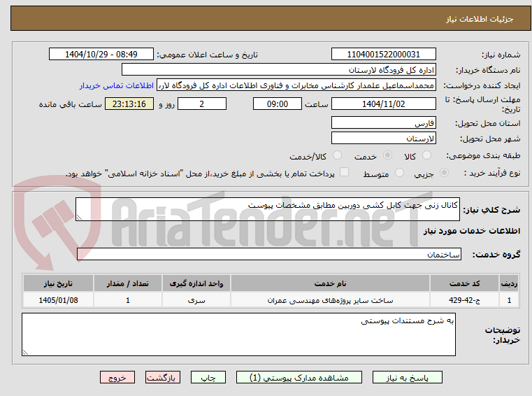The width and height of the screenshot is (532, 396).
Task: Click the general description resize handle
Action: click(79, 218)
